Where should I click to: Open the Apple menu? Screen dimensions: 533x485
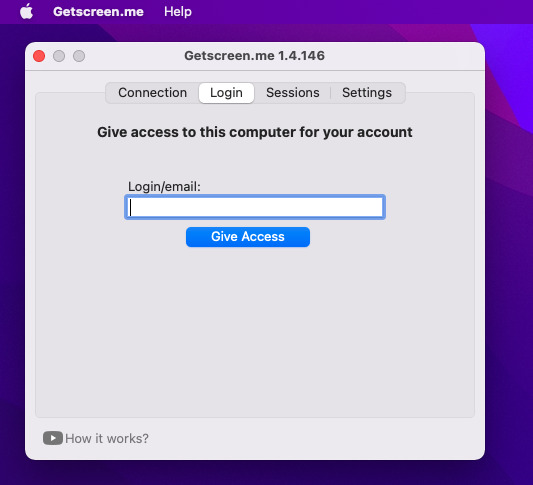(27, 12)
